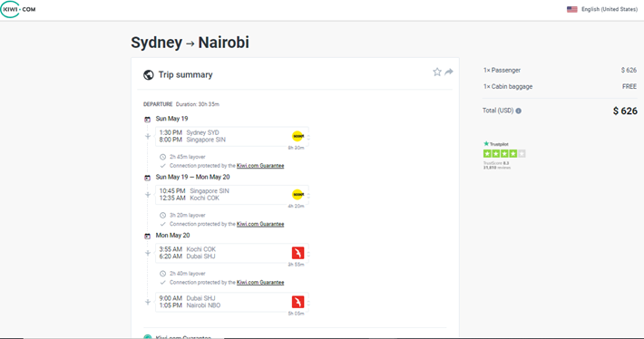Expand the Dubai SHJ to Nairobi NBO segment

tap(232, 302)
